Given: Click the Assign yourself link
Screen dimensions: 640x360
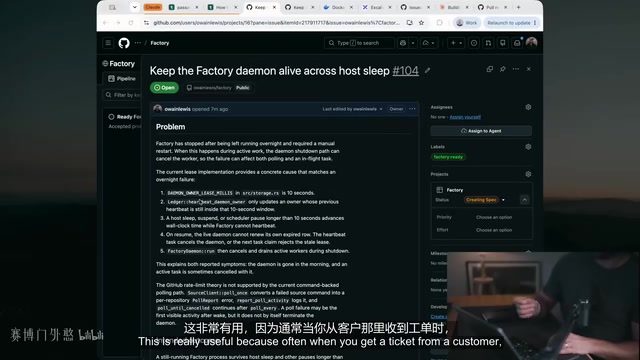Looking at the screenshot, I should (465, 117).
